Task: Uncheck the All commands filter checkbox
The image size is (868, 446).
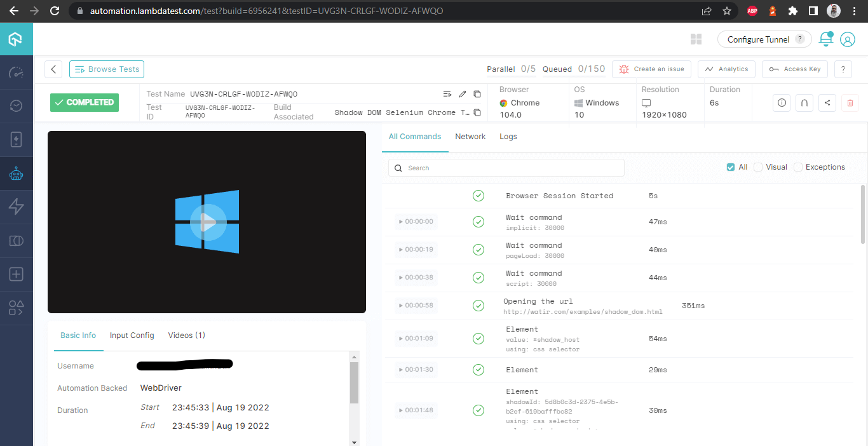Action: point(731,167)
